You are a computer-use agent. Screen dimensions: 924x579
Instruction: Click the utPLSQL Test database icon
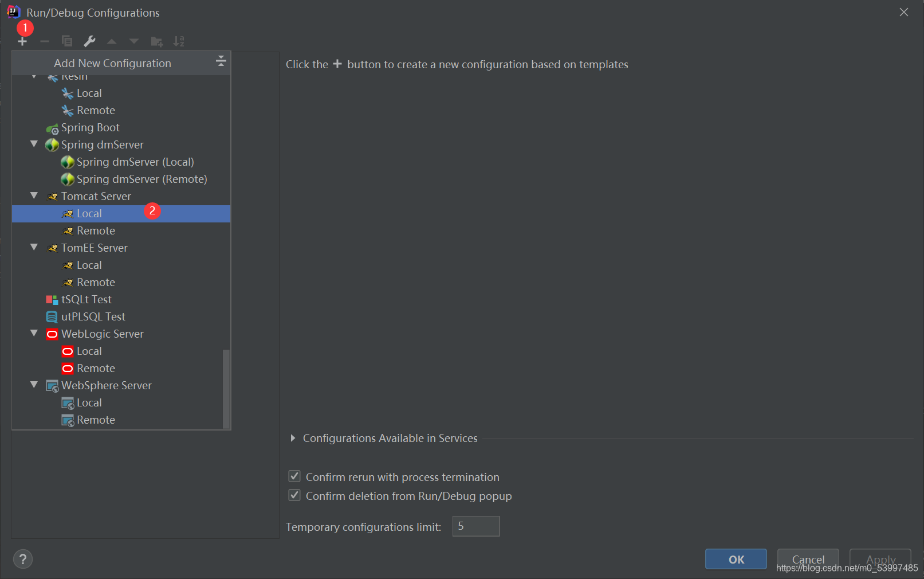(x=52, y=317)
